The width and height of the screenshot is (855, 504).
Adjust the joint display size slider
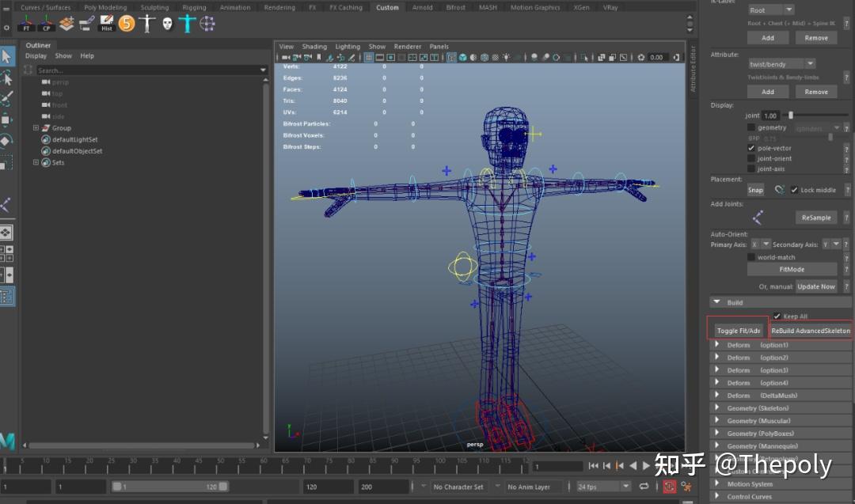(790, 116)
